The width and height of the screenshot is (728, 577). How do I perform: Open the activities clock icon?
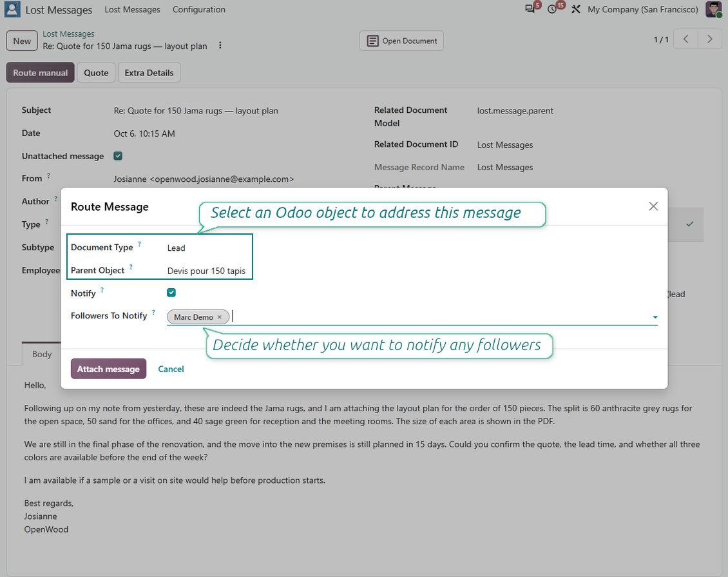(x=552, y=9)
